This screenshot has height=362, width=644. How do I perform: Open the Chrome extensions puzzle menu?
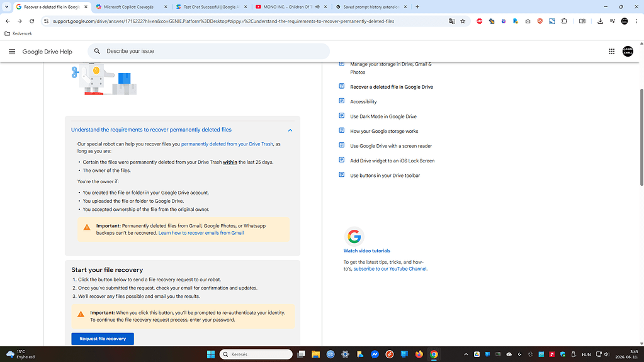click(x=564, y=21)
